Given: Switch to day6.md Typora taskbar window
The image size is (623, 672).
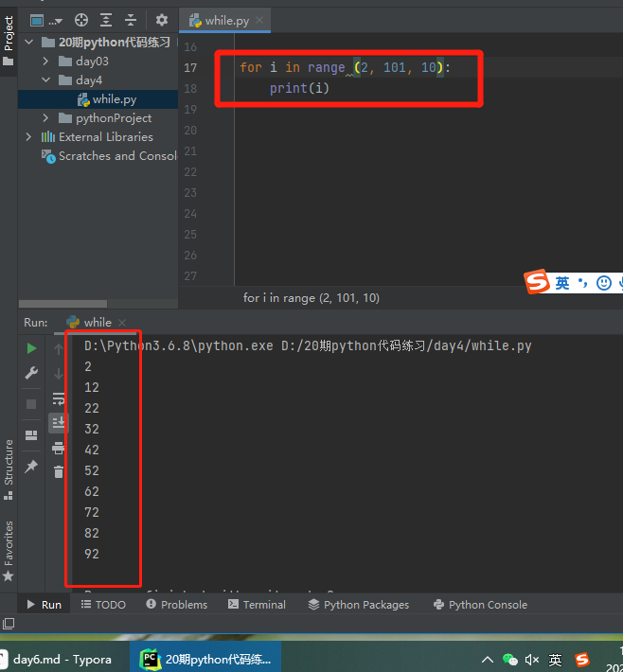Looking at the screenshot, I should click(x=62, y=659).
